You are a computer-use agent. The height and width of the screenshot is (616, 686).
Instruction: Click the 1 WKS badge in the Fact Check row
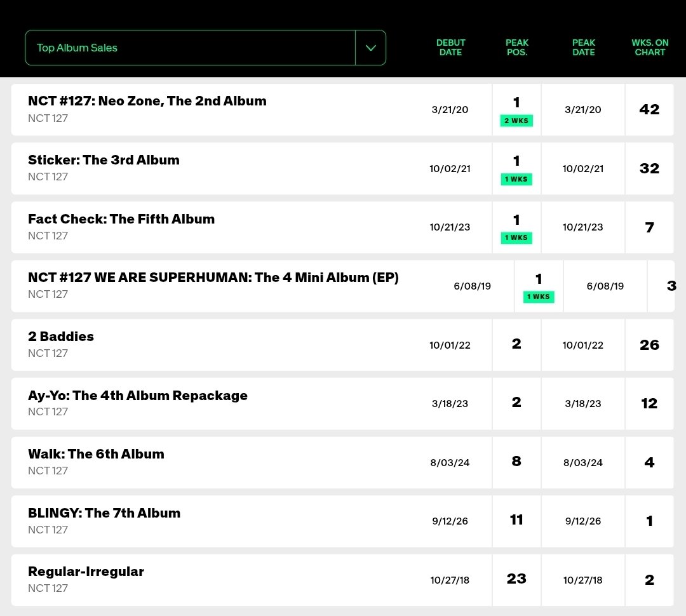tap(516, 238)
